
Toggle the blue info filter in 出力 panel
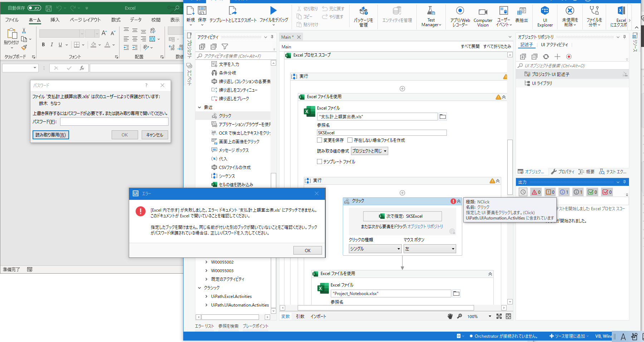[x=564, y=192]
